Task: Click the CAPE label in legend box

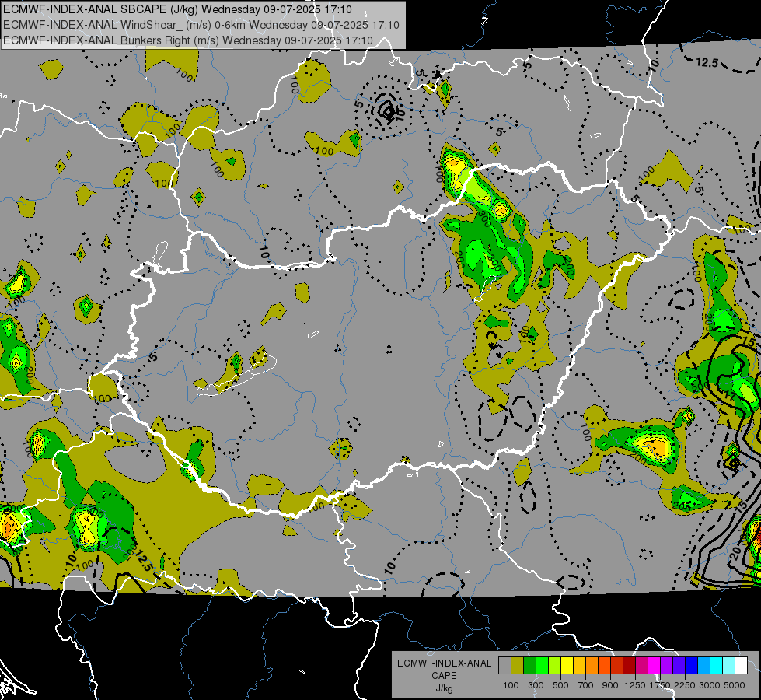Action: (x=444, y=676)
